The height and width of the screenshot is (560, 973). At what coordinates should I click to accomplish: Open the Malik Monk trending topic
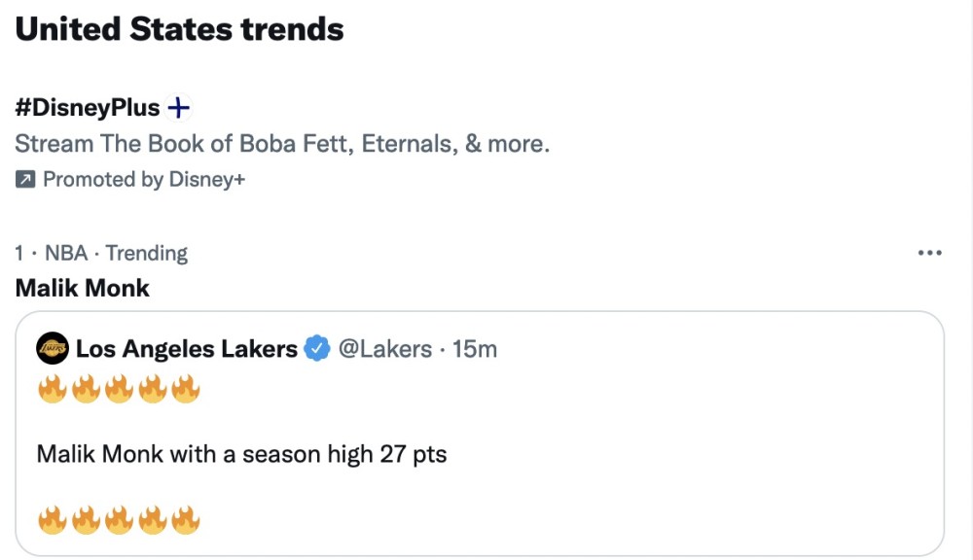(83, 289)
